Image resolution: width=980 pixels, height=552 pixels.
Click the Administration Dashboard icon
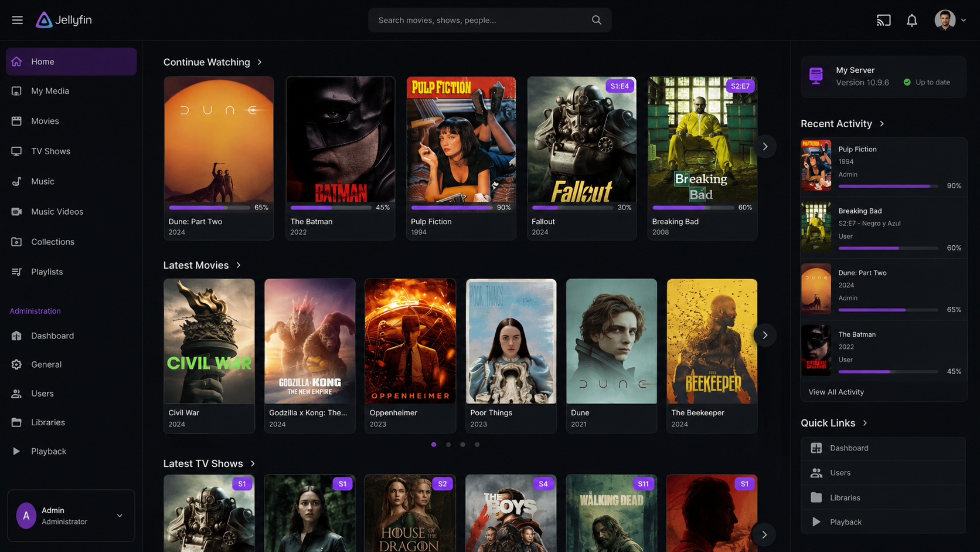click(16, 336)
